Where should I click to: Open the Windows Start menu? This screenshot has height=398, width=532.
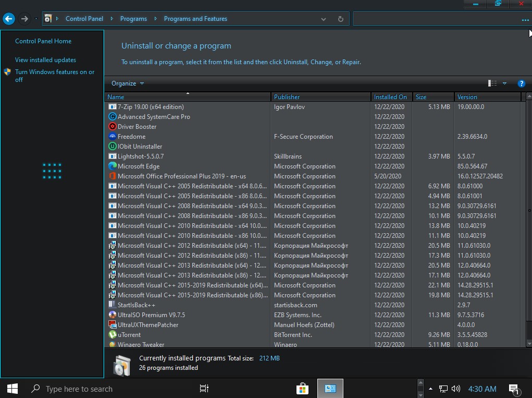coord(13,389)
